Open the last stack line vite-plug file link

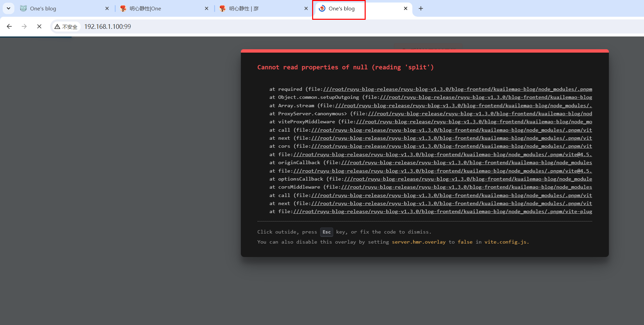[x=443, y=211]
